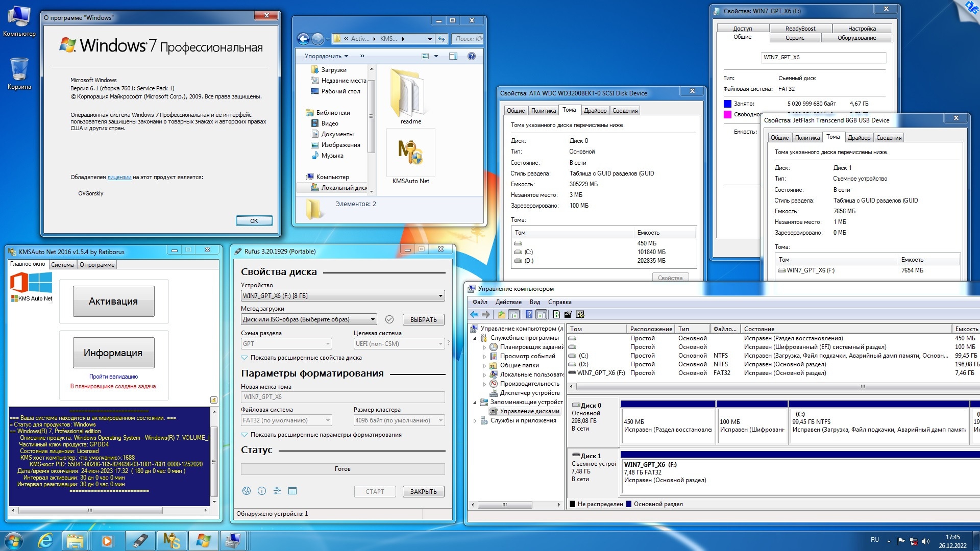Click Up one level folder icon in toolbar
Screen dimensions: 980x551
click(502, 314)
